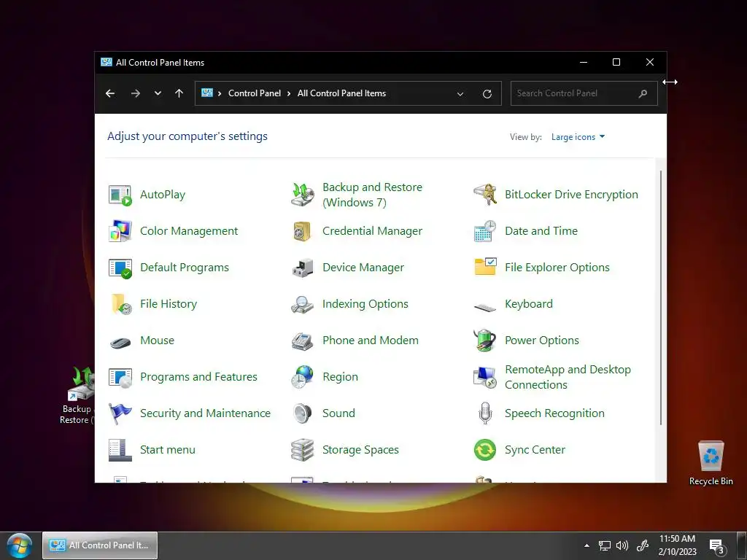Expand chevron before Control Panel breadcrumb

[219, 93]
